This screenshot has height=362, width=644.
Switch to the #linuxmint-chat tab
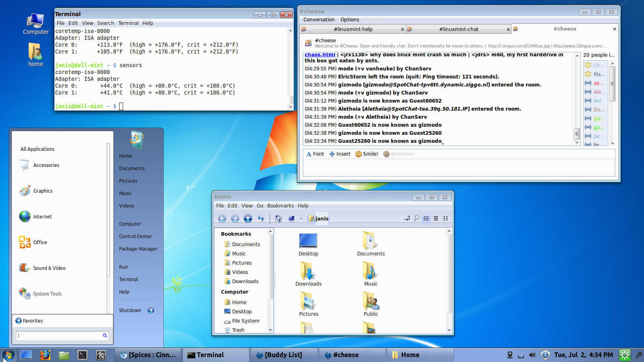click(458, 29)
